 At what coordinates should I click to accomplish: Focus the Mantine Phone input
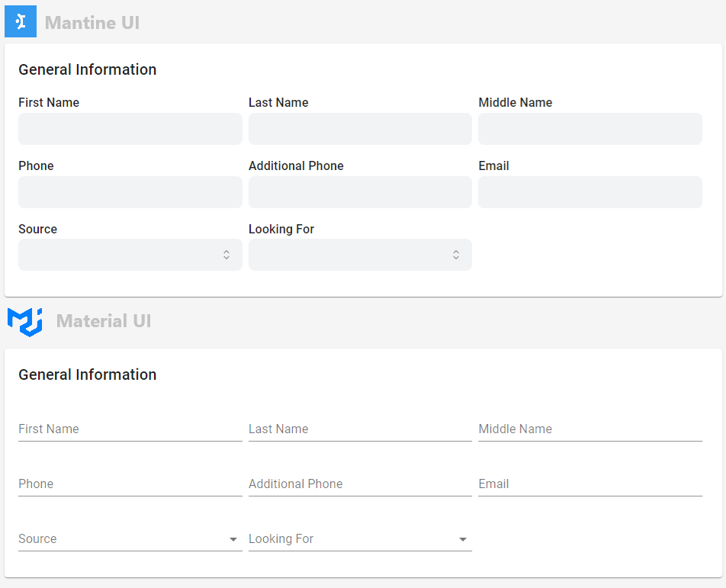click(130, 191)
